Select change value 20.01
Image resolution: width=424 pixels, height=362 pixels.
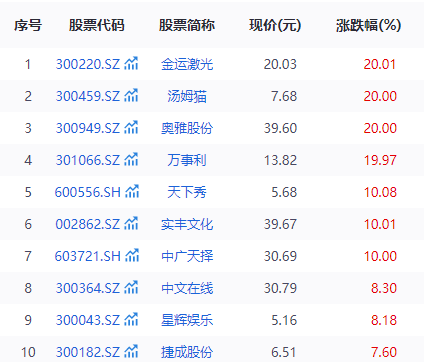click(x=380, y=64)
